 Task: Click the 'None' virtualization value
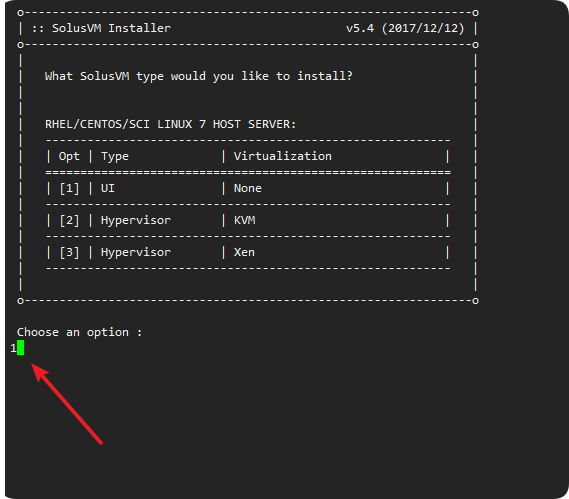247,188
